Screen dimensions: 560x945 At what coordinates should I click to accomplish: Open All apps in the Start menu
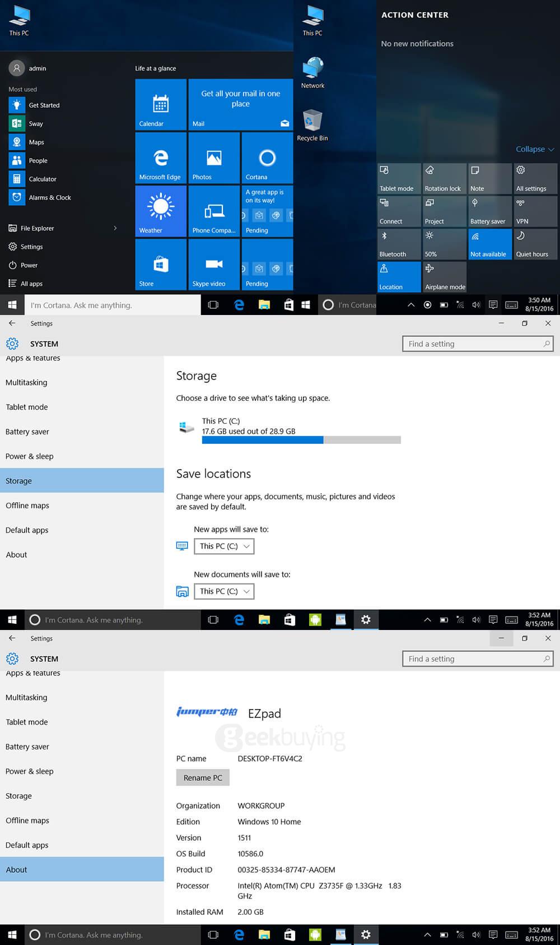click(31, 284)
